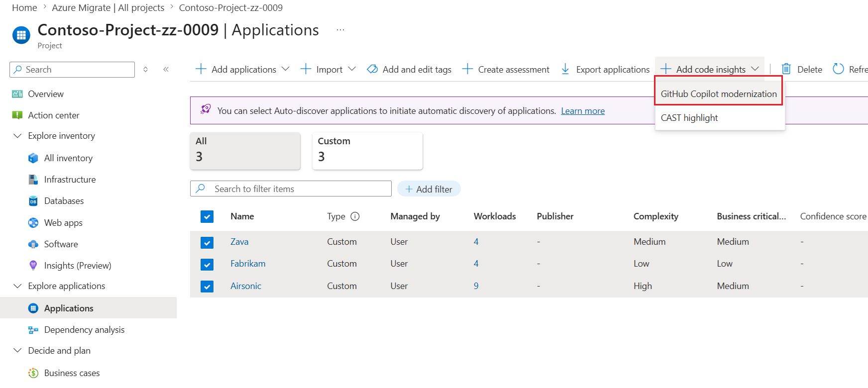The width and height of the screenshot is (868, 388).
Task: Click the sidebar Search field
Action: pos(72,70)
